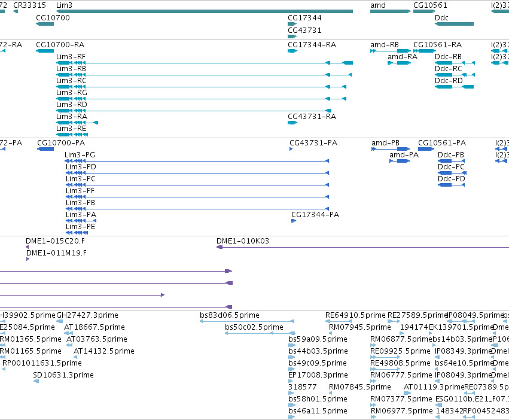The height and width of the screenshot is (420, 509).
Task: Select the AT18667.5prime EST glyph
Action: [x=69, y=333]
